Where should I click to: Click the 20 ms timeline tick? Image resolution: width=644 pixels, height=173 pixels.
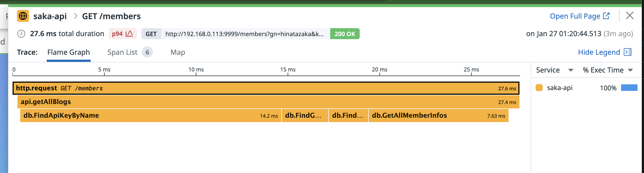click(x=380, y=70)
